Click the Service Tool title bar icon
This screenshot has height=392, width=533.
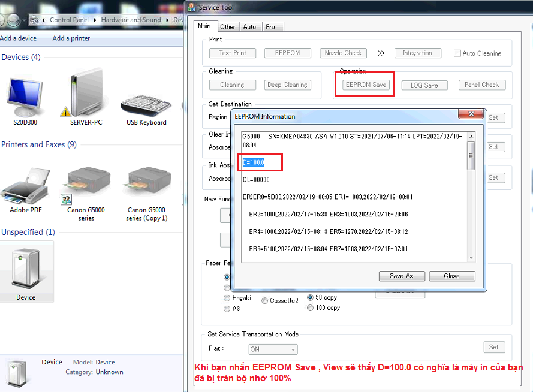192,7
